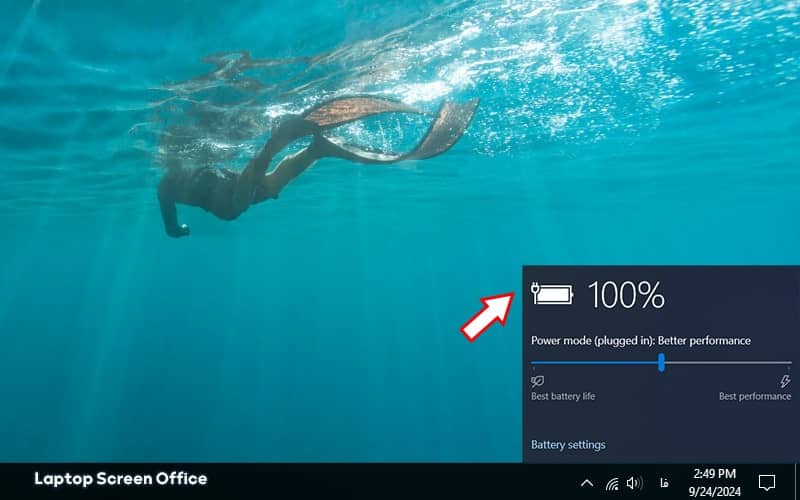
Task: Click the Power mode (plugged in) label
Action: tap(641, 341)
